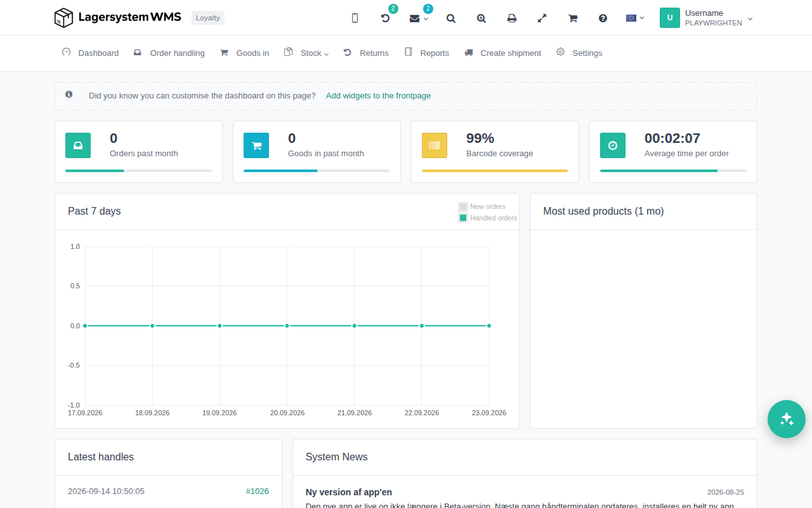812x508 pixels.
Task: Click the green inbox icon for Orders past month
Action: coord(78,145)
